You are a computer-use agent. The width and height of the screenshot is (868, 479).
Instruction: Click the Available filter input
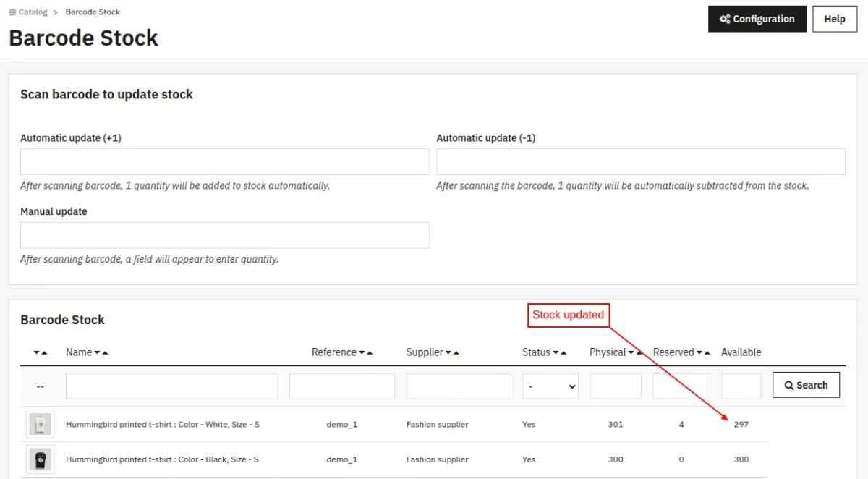(x=741, y=386)
